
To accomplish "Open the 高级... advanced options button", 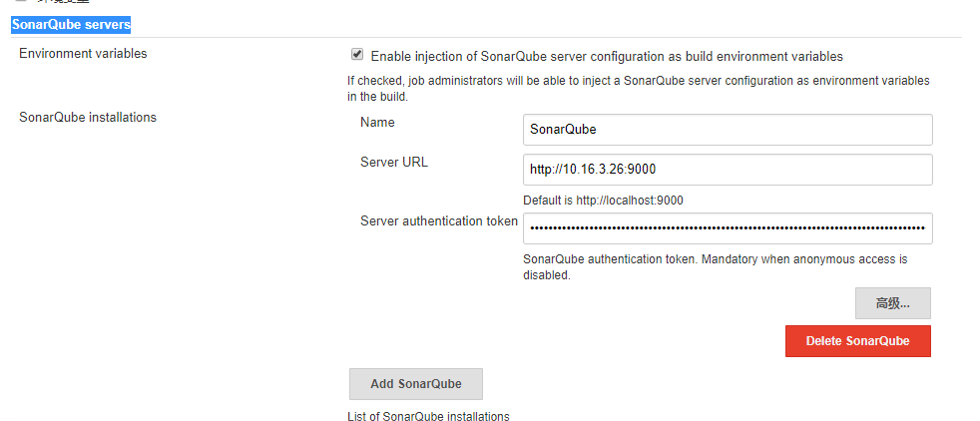I will [892, 303].
